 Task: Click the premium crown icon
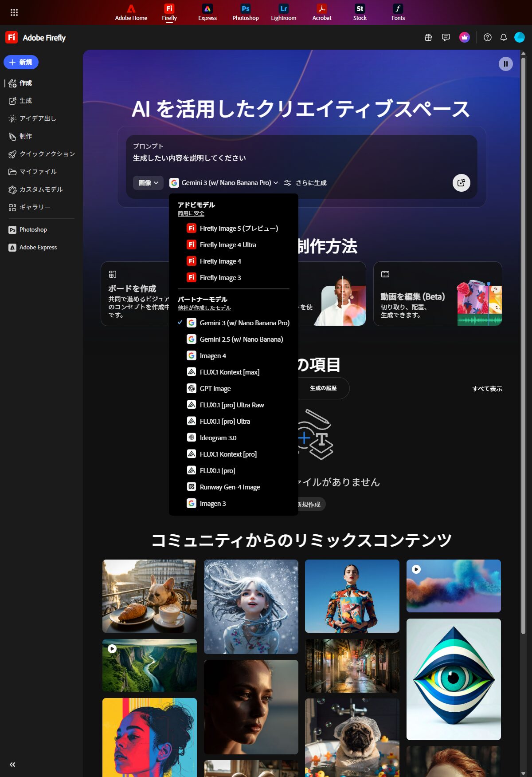pos(465,37)
